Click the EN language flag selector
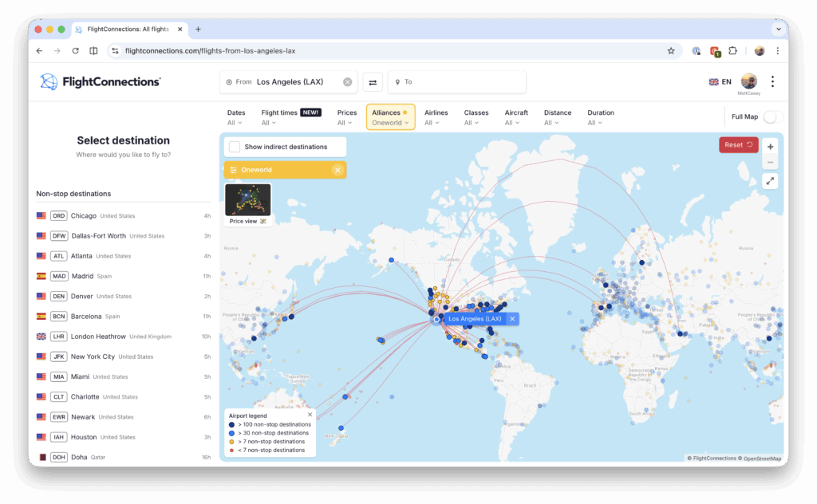Viewport: 817px width, 504px height. (x=717, y=81)
